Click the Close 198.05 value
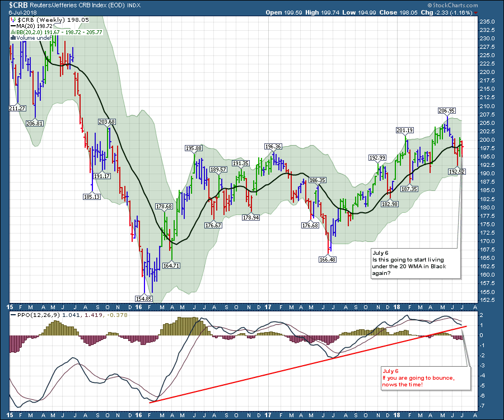This screenshot has height=420, width=504. pyautogui.click(x=399, y=12)
